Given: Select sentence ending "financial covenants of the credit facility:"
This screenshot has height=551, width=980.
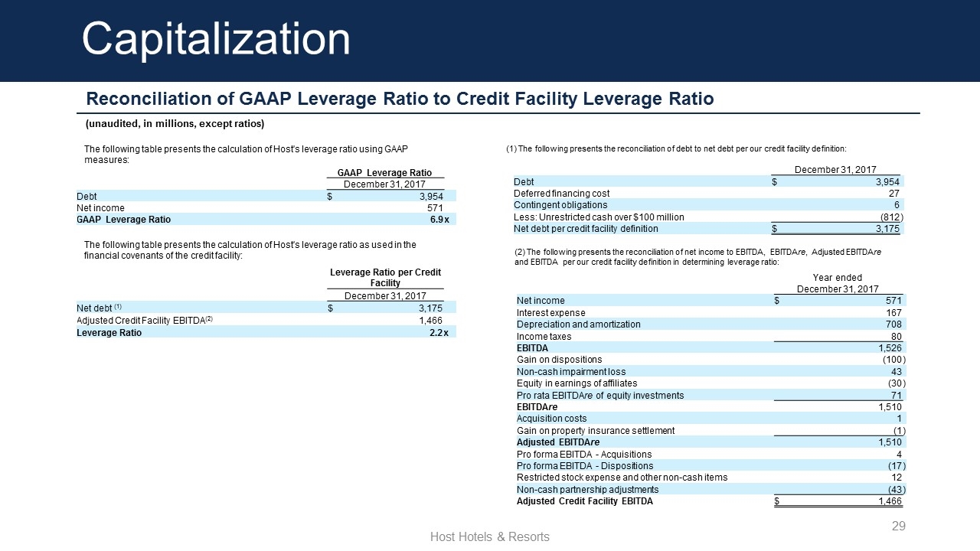Looking at the screenshot, I should 250,250.
